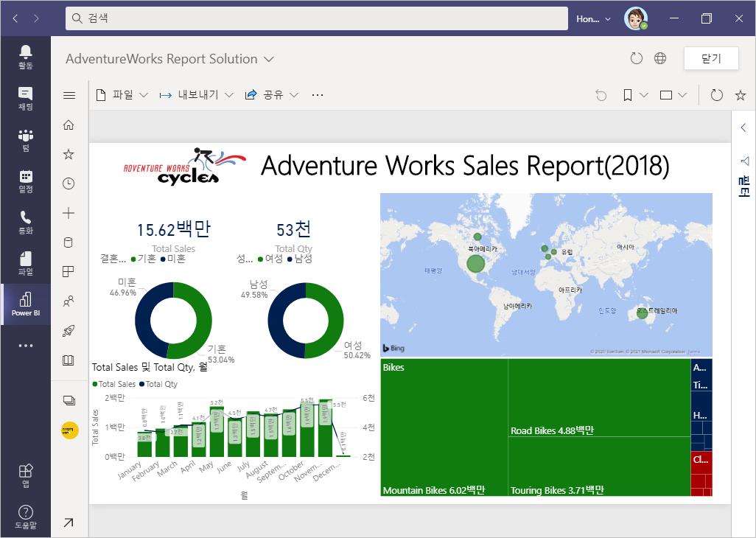The image size is (756, 538).
Task: Select the Australia map bubble
Action: [x=643, y=313]
